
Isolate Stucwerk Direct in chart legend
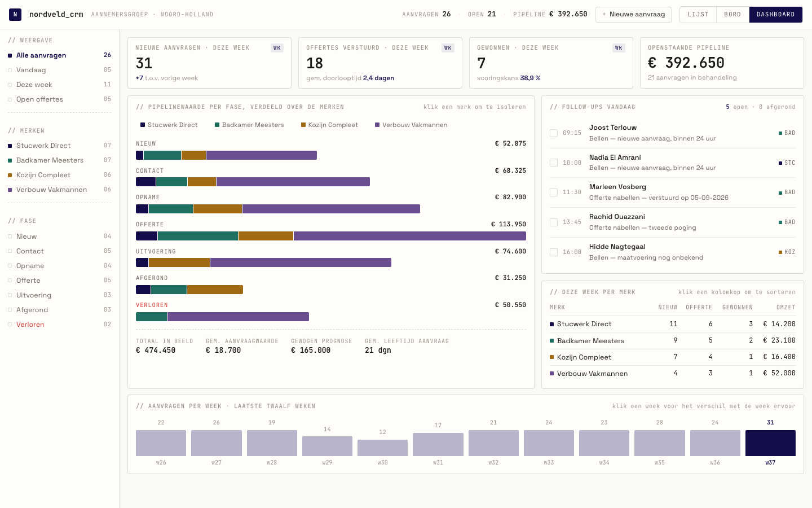(169, 125)
